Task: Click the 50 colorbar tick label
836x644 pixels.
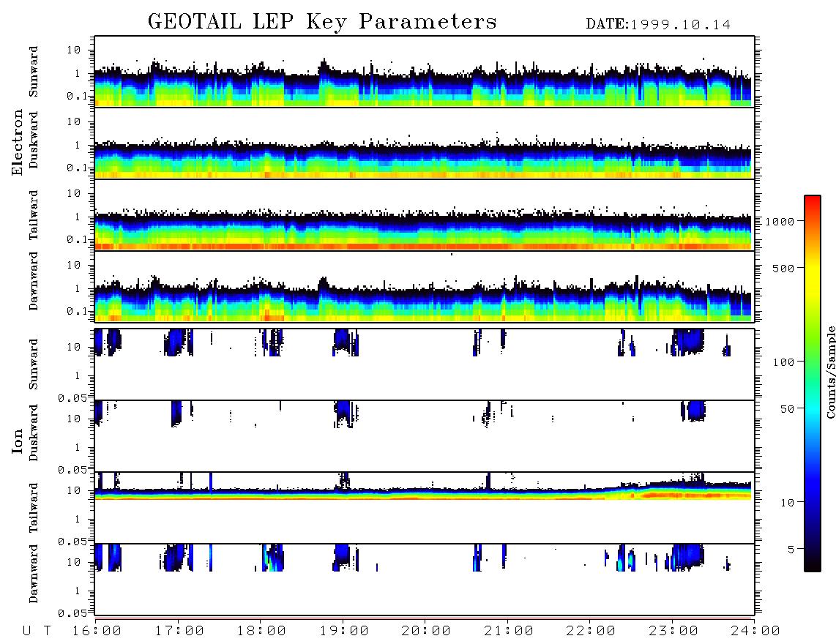Action: [787, 409]
